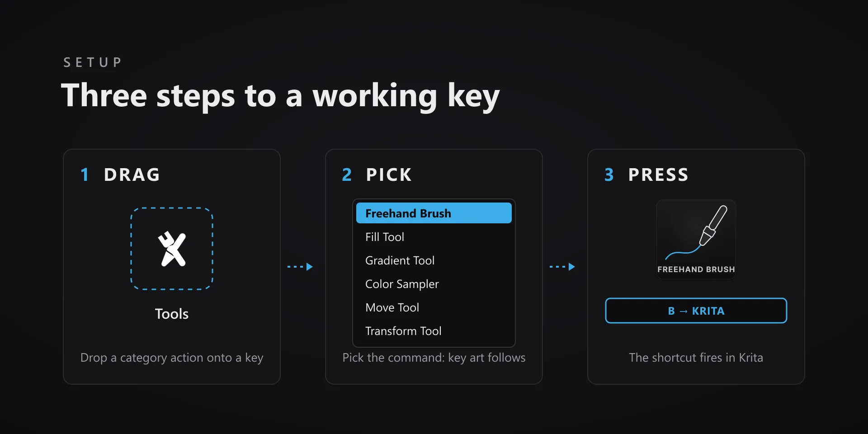Image resolution: width=868 pixels, height=434 pixels.
Task: Click the Tools category label
Action: tap(172, 314)
